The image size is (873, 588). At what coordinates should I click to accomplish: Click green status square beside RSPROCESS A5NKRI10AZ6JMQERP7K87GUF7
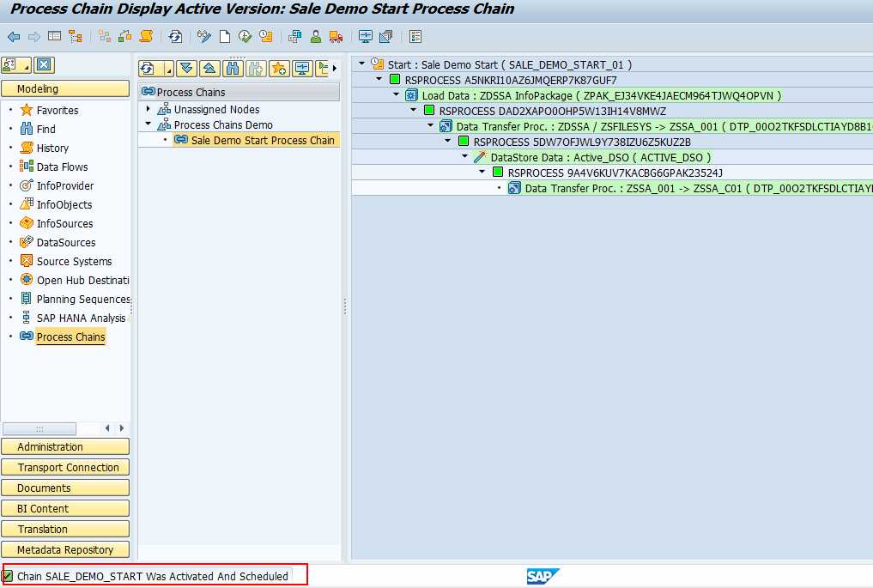pyautogui.click(x=395, y=80)
